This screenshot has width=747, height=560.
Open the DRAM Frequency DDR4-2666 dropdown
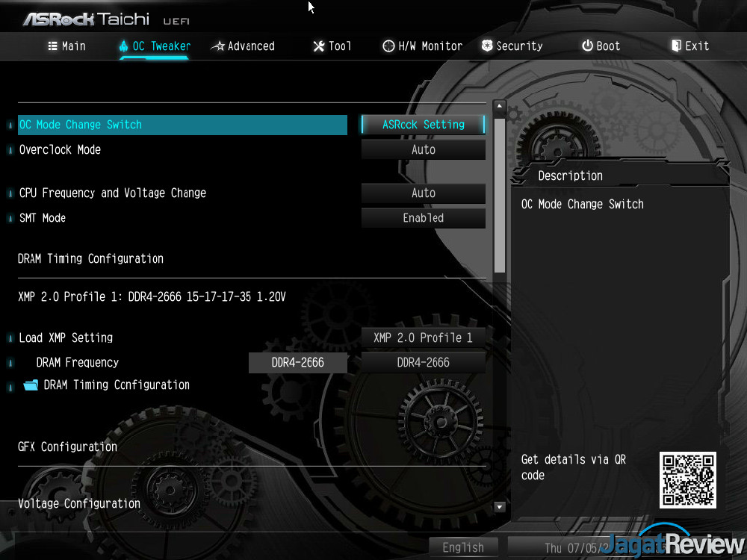point(423,362)
